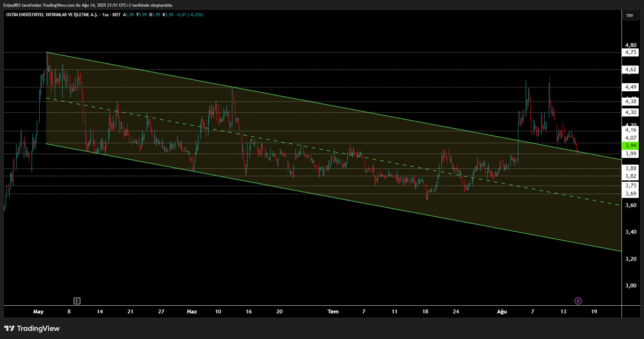The image size is (644, 339).
Task: Click the 3,00 axis value
Action: pos(631,285)
